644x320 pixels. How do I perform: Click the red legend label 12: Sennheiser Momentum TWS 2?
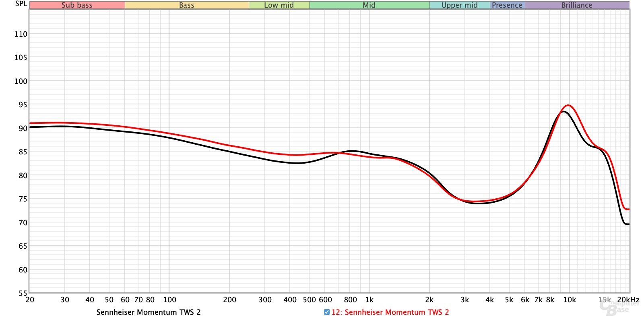(x=390, y=312)
